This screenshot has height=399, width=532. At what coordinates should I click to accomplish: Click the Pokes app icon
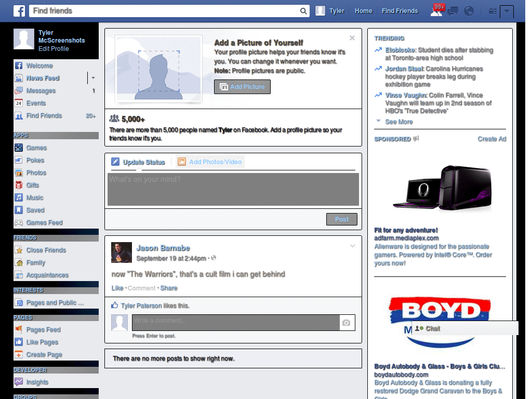(19, 160)
